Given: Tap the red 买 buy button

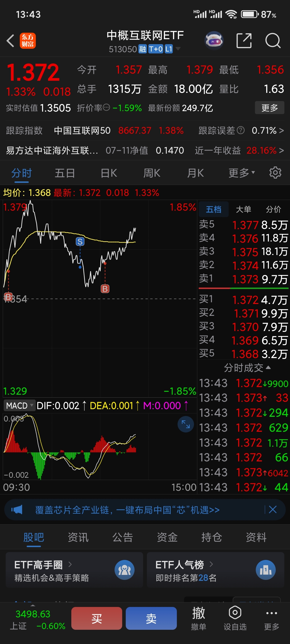Looking at the screenshot, I should [97, 618].
